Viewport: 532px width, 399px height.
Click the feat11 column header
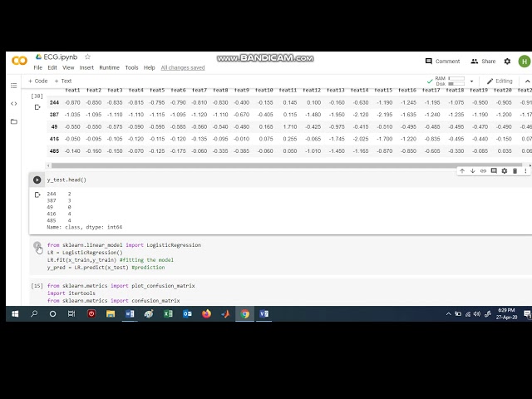(x=288, y=91)
